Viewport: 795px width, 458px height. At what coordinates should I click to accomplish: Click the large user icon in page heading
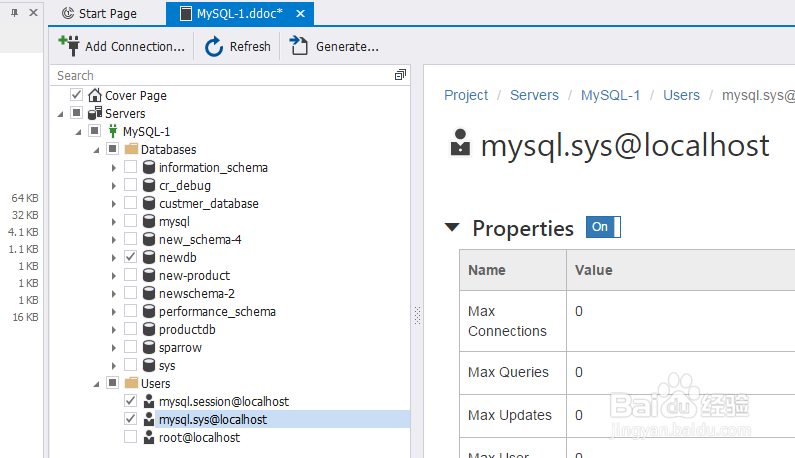(460, 142)
